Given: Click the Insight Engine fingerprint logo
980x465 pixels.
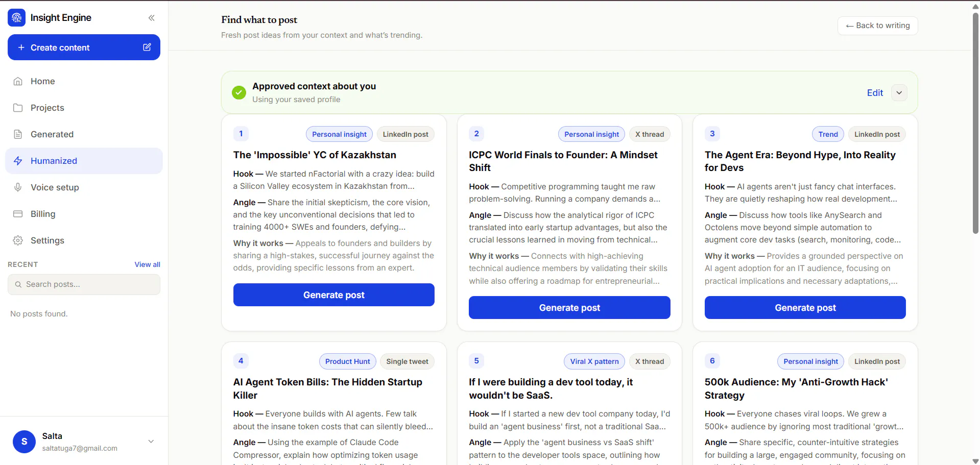Looking at the screenshot, I should (x=16, y=18).
